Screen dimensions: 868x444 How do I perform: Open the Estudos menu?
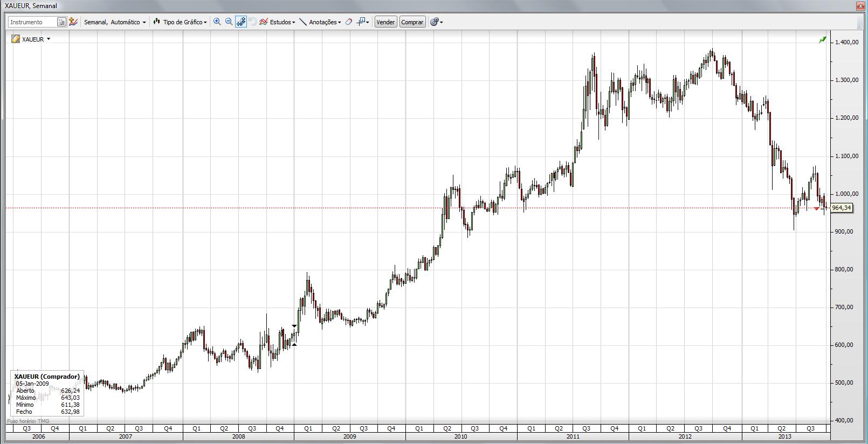[277, 22]
